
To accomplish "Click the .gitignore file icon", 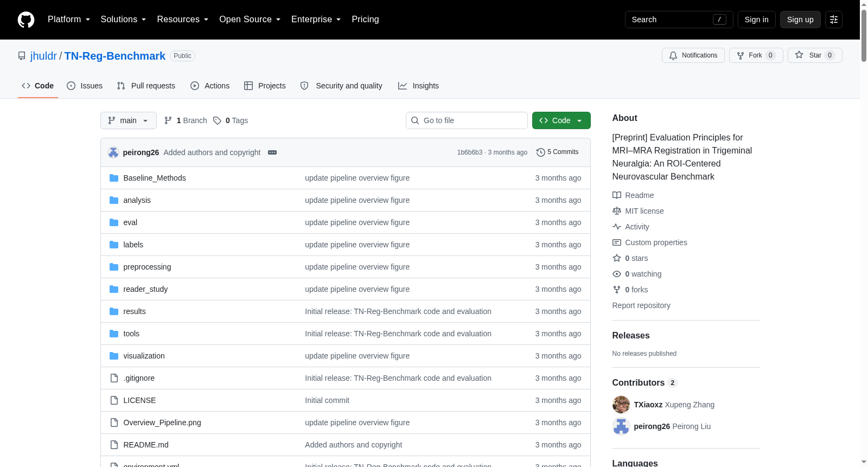I will [x=114, y=378].
